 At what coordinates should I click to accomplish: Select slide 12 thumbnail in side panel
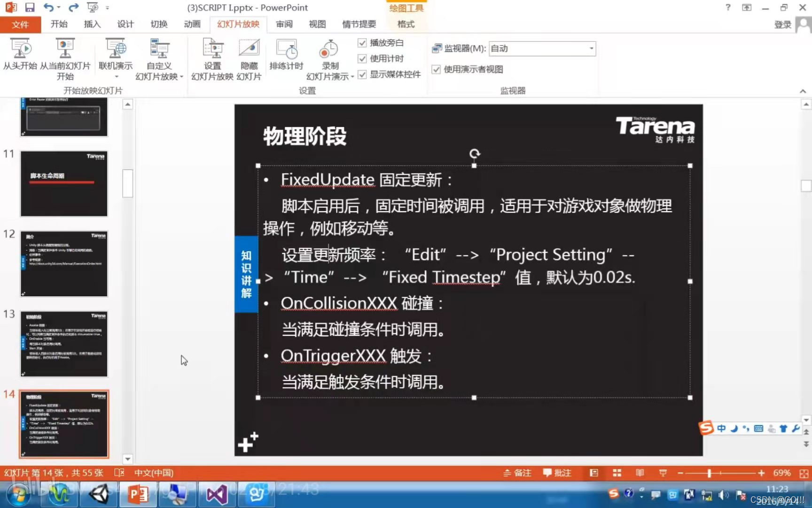point(64,263)
